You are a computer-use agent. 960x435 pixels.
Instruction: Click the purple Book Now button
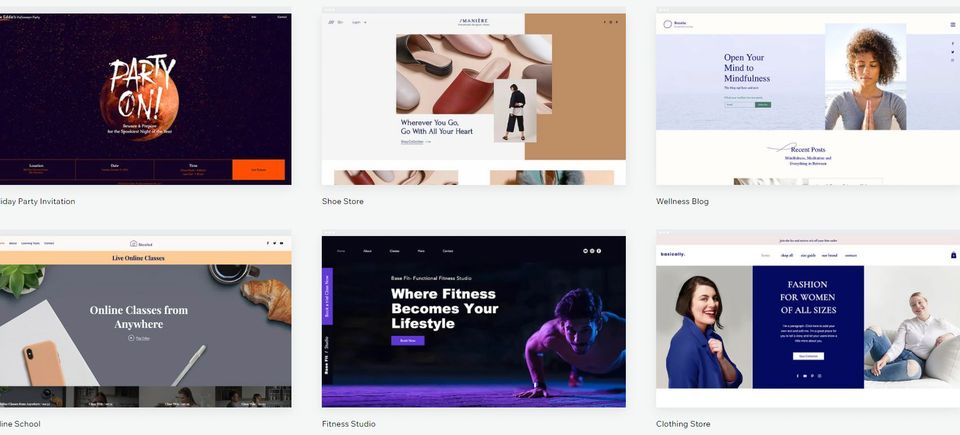tap(407, 340)
